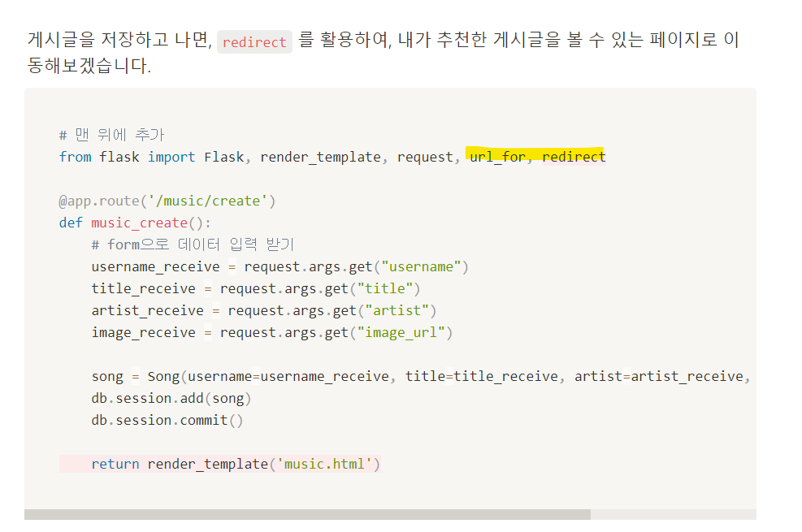Click the 'from flask import' keyword text

pyautogui.click(x=128, y=157)
